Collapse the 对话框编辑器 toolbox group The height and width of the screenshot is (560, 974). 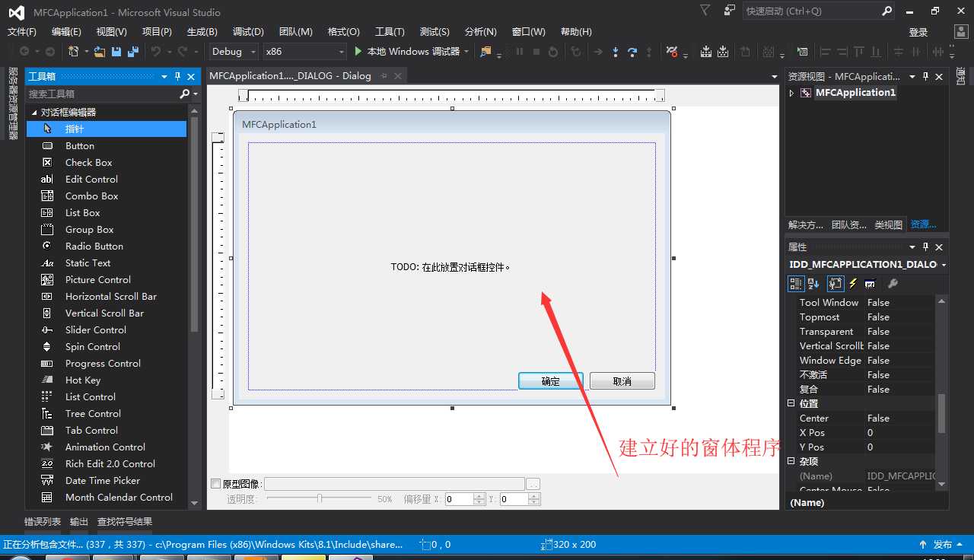(34, 113)
